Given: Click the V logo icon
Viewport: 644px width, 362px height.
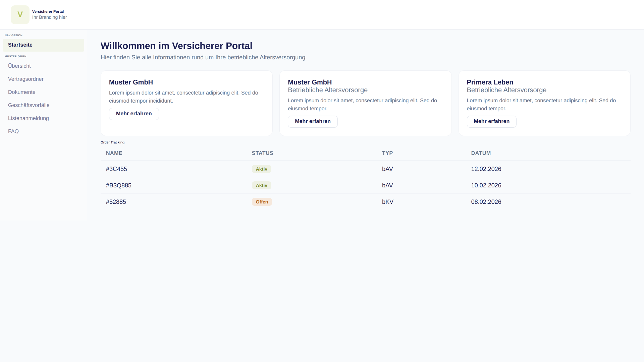Looking at the screenshot, I should 20,15.
